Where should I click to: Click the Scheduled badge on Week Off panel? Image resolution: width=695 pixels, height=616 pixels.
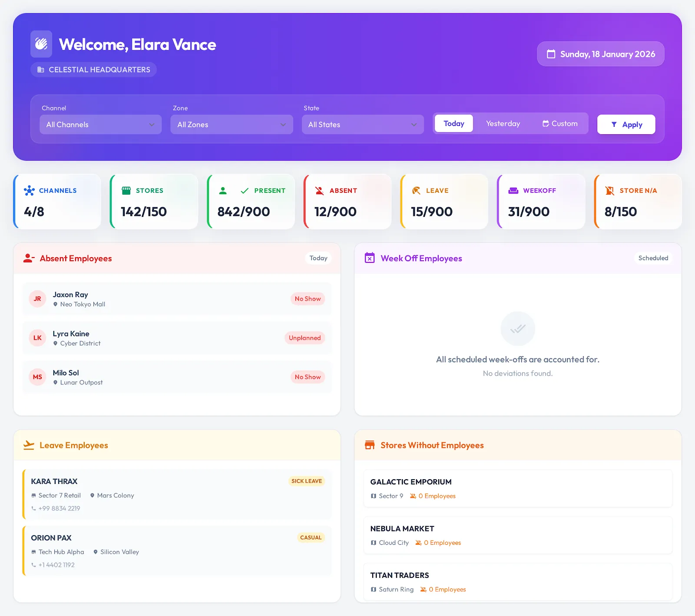tap(653, 258)
